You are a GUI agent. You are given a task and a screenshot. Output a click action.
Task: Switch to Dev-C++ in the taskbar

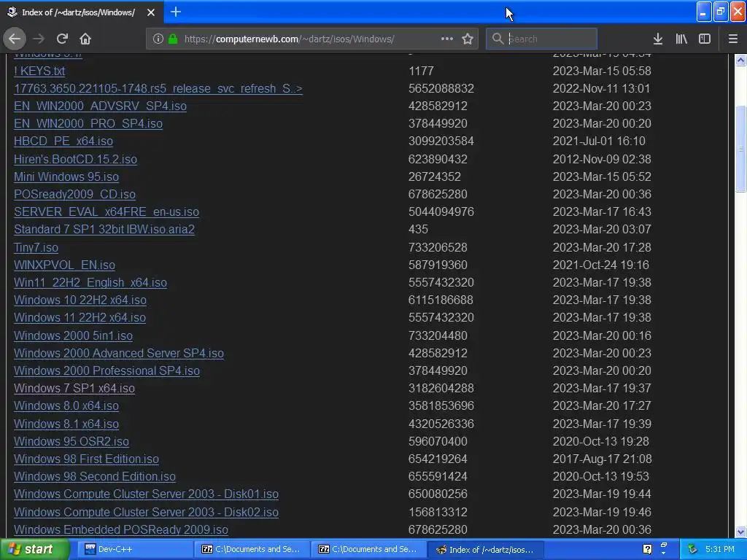[x=137, y=549]
